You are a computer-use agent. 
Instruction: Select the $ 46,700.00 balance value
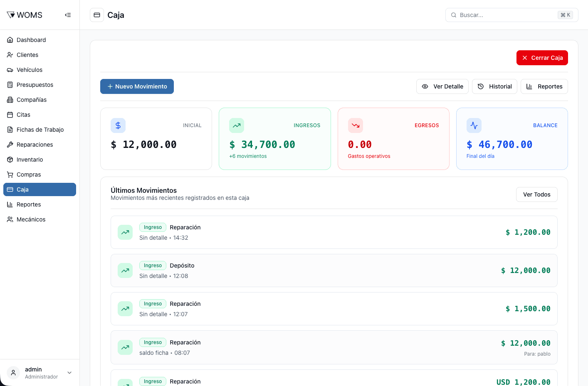click(499, 145)
